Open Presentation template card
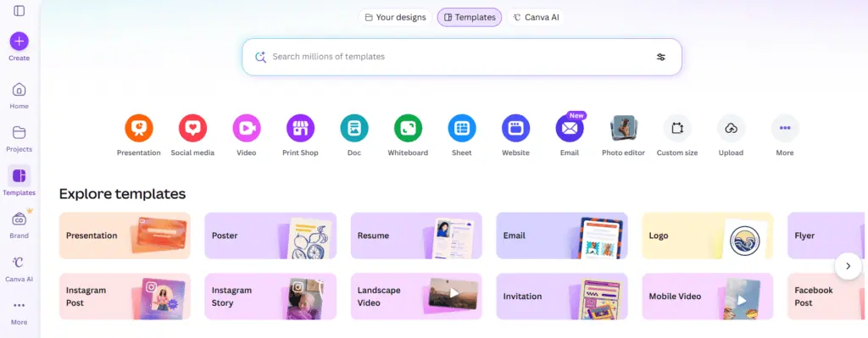The image size is (868, 338). (x=125, y=235)
